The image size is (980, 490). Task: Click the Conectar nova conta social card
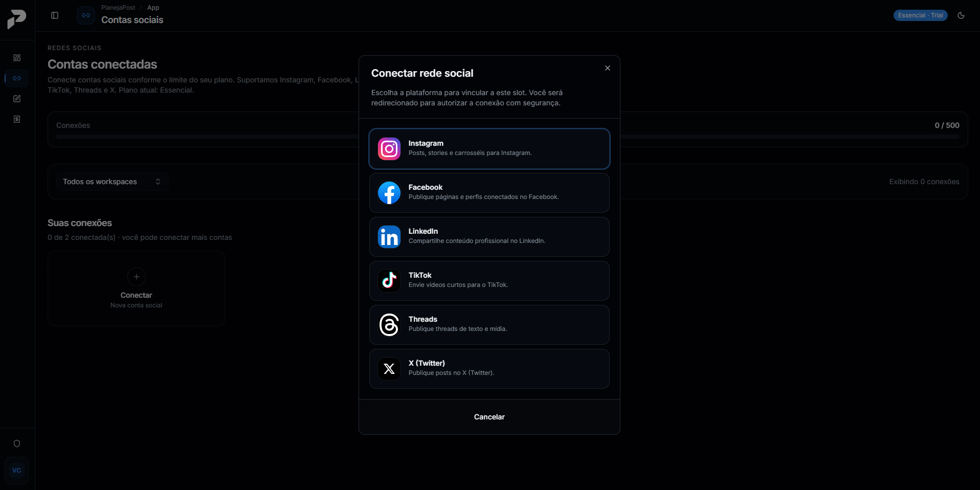tap(136, 288)
